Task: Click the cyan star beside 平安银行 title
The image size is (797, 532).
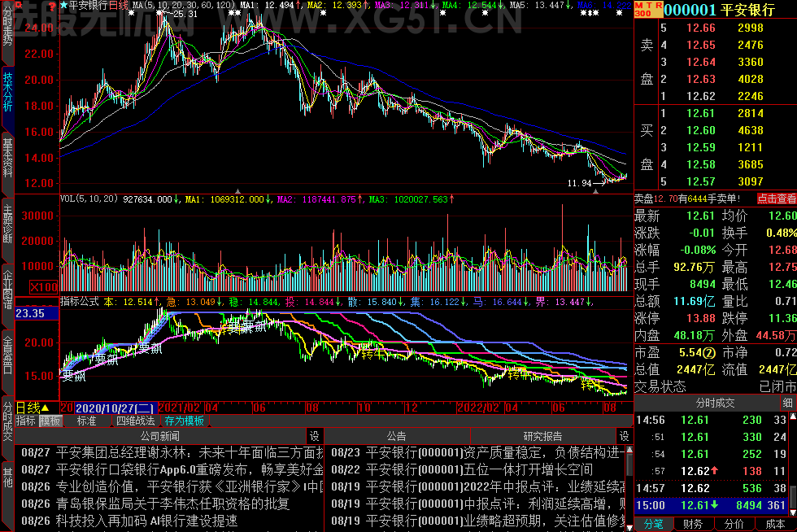Action: point(64,6)
